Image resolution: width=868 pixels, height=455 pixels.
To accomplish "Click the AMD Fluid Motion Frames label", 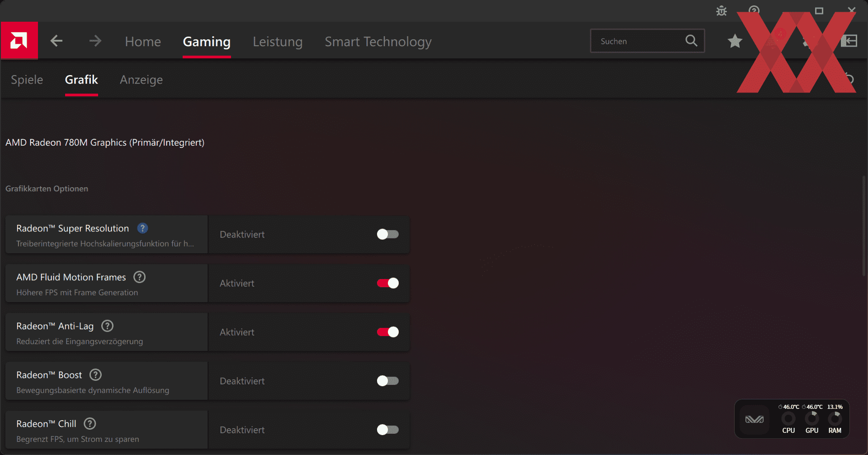I will click(71, 277).
